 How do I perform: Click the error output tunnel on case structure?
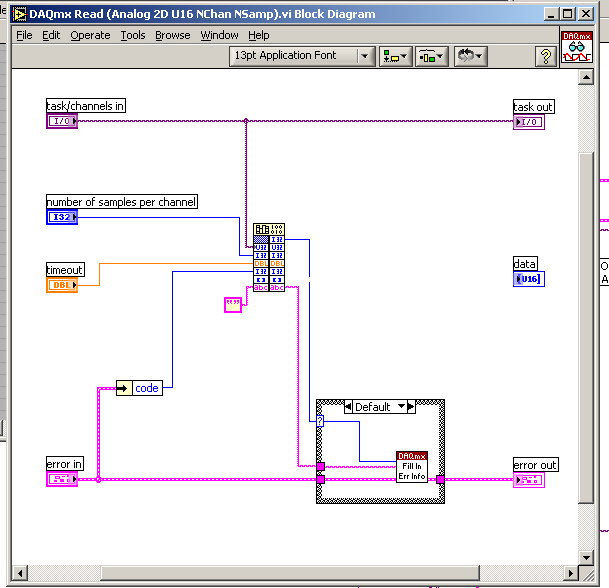(x=440, y=479)
